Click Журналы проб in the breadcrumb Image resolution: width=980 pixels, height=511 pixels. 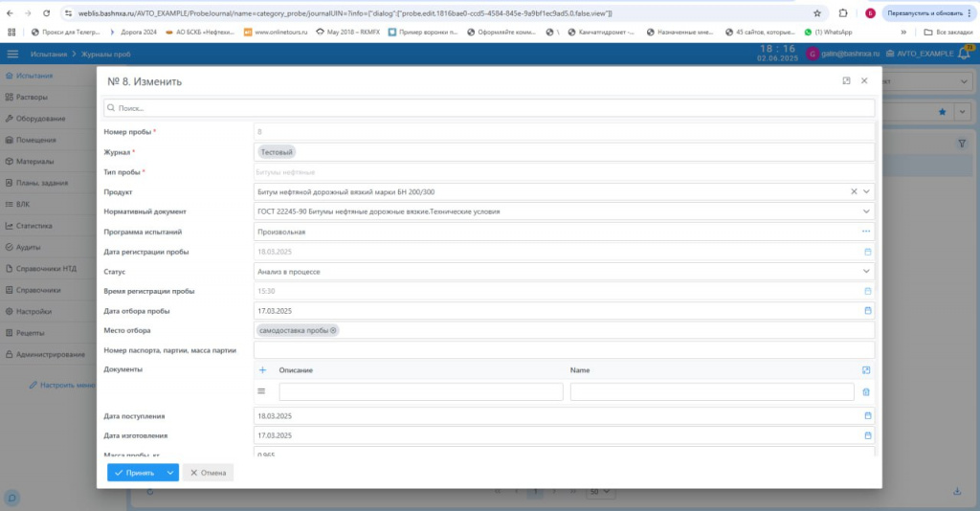[105, 54]
